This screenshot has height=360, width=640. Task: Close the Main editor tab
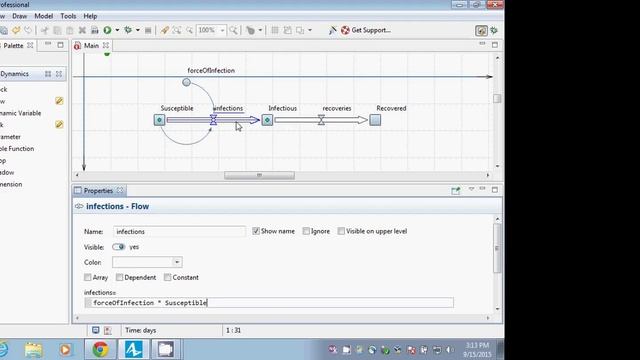tap(106, 45)
